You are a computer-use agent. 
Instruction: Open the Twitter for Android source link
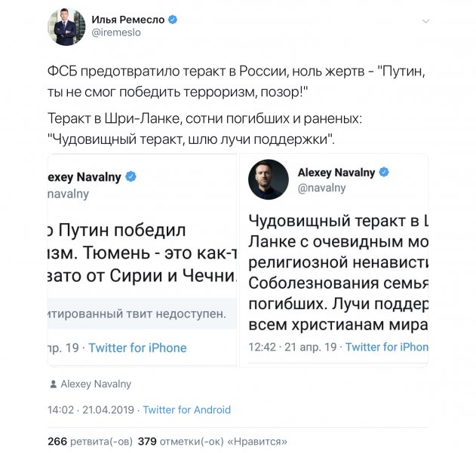click(186, 410)
